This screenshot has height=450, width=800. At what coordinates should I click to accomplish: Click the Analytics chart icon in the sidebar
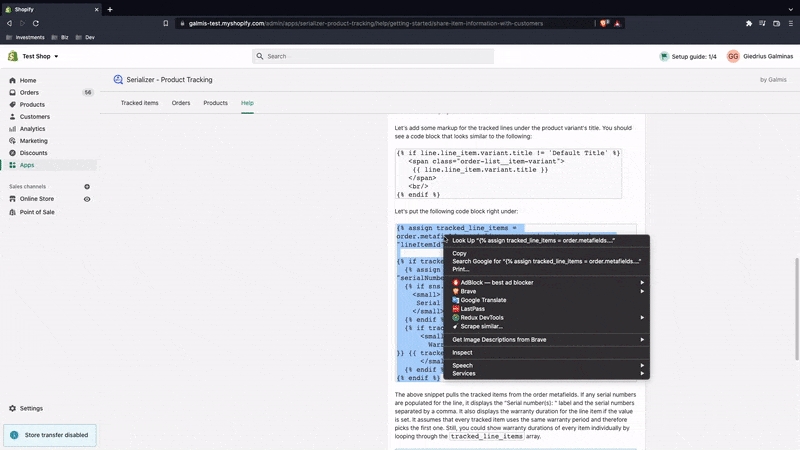tap(13, 129)
